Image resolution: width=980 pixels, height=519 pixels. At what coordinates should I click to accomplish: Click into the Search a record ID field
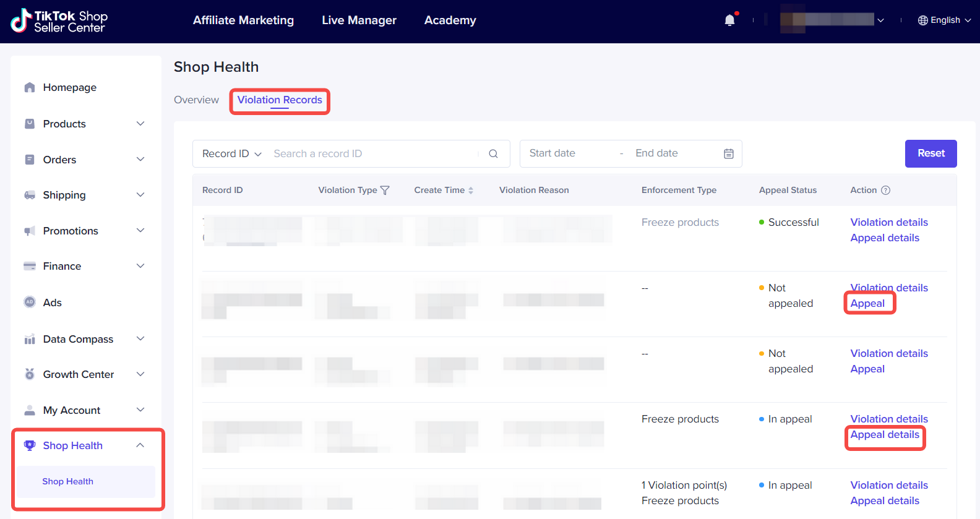pos(371,154)
